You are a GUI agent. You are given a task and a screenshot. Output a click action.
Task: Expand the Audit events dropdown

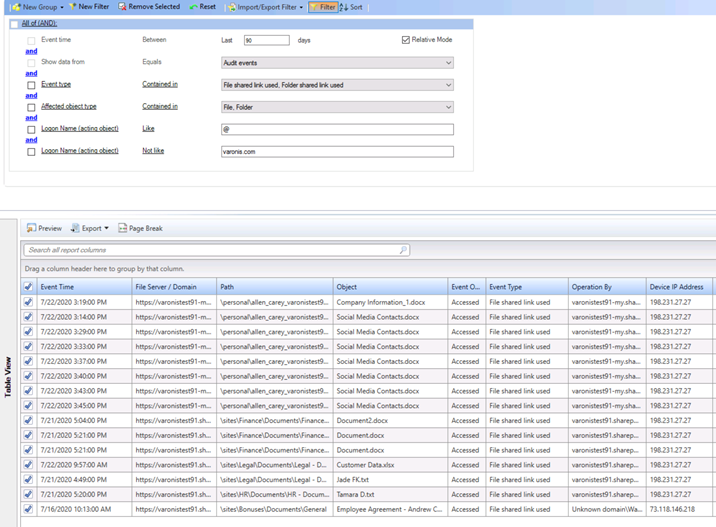(447, 63)
